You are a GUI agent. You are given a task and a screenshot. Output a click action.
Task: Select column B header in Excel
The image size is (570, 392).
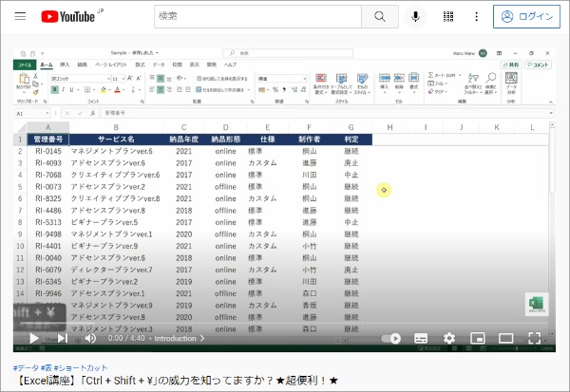116,127
